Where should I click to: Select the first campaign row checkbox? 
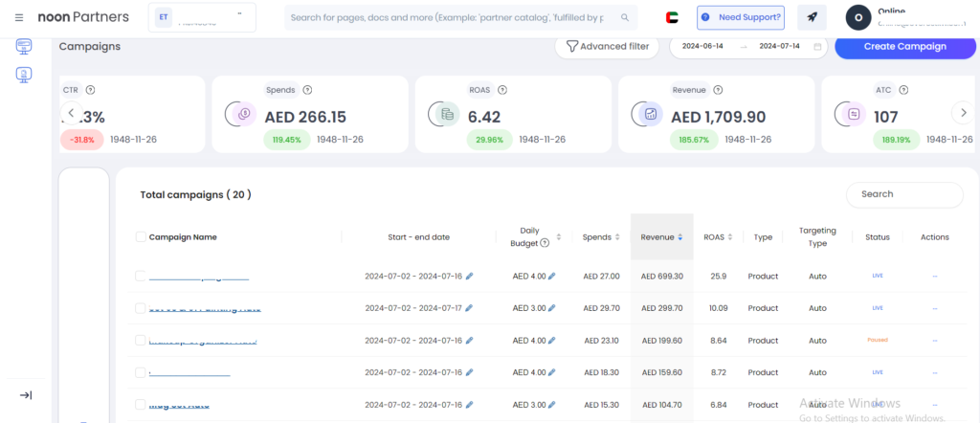tap(142, 277)
